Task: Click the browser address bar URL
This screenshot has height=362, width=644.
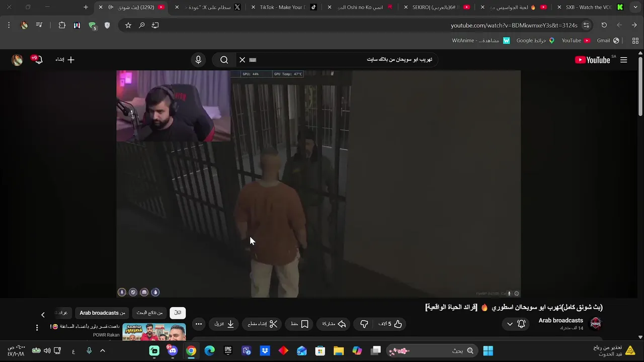Action: pos(514,25)
